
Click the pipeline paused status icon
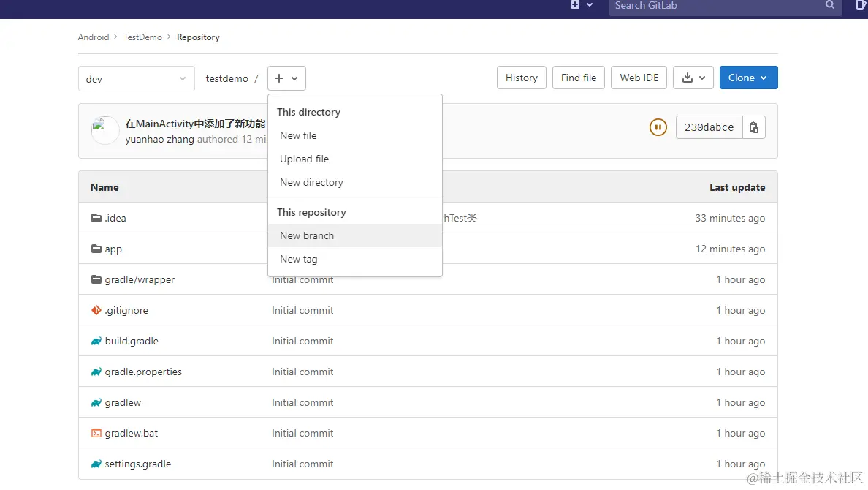[658, 127]
